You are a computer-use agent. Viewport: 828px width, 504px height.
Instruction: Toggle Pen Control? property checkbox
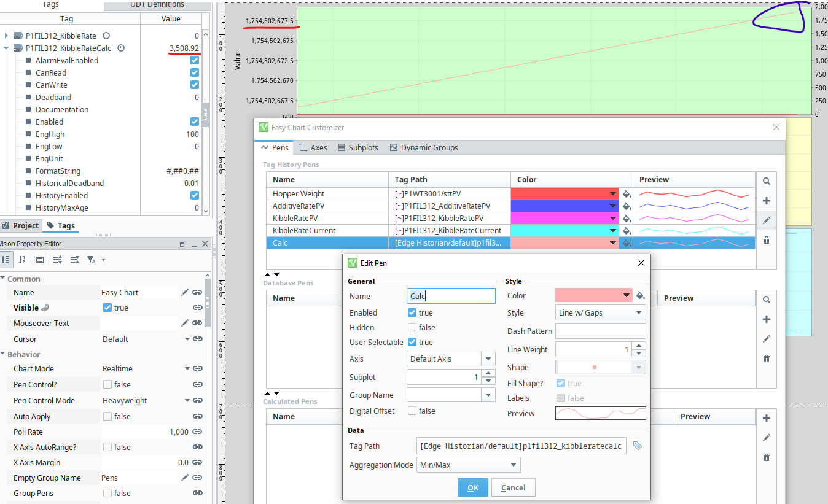click(107, 384)
